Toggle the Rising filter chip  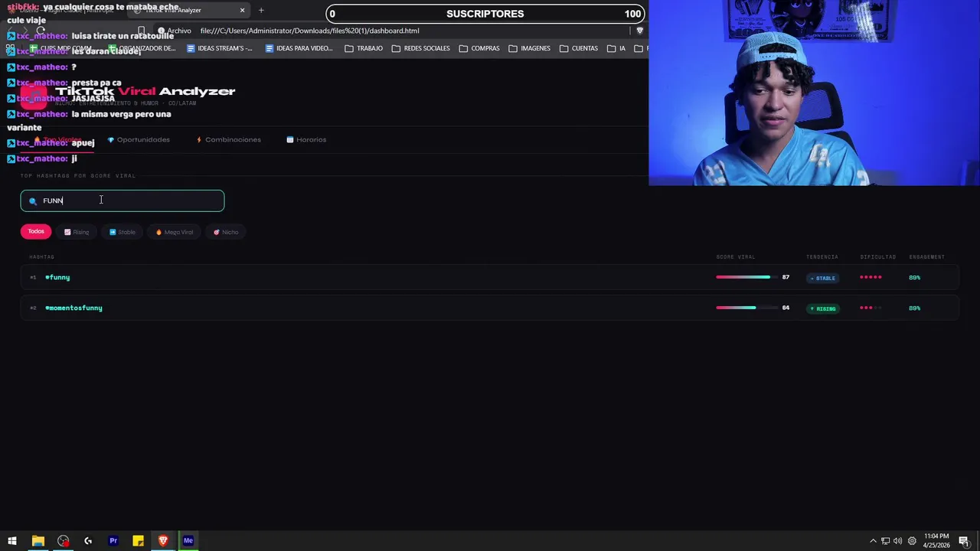(x=77, y=232)
